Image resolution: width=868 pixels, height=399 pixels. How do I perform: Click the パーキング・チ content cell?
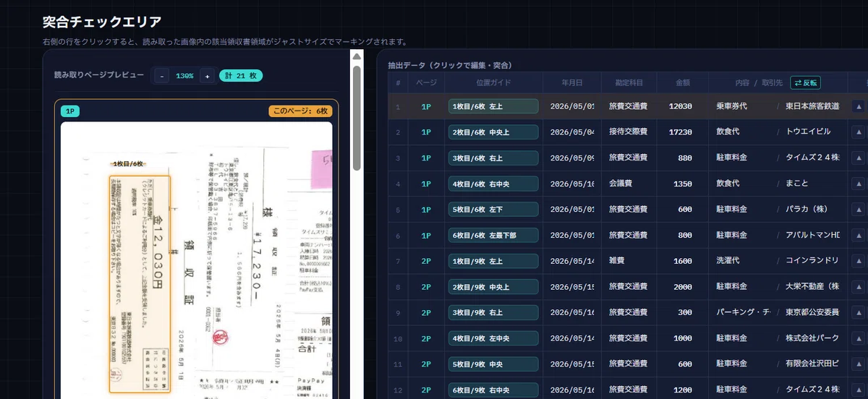(x=744, y=313)
